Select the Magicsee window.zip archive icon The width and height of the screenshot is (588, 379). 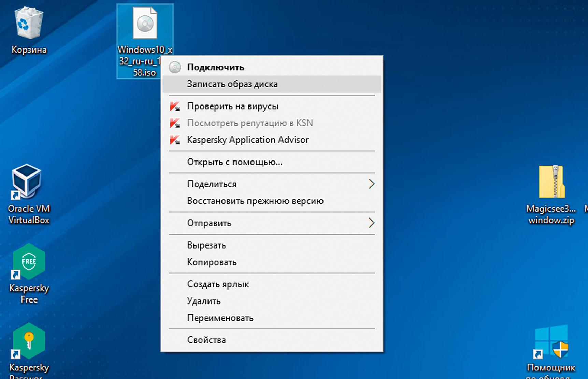click(x=551, y=182)
